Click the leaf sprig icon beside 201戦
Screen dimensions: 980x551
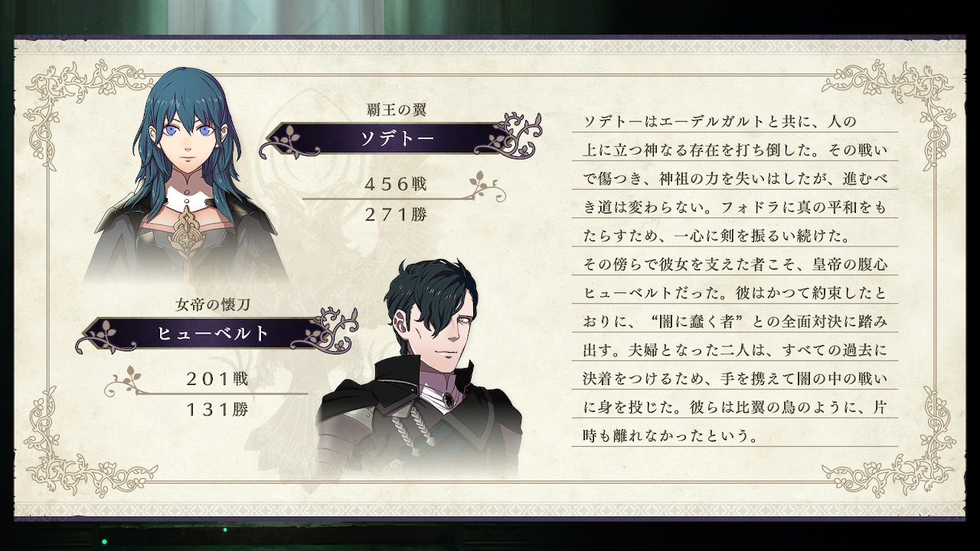click(x=127, y=379)
